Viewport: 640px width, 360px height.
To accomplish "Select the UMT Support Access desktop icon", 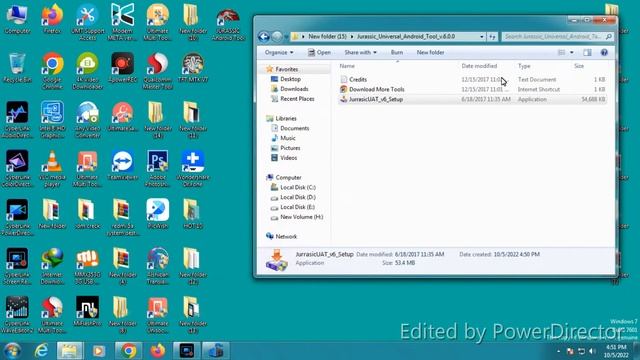I will [x=87, y=22].
